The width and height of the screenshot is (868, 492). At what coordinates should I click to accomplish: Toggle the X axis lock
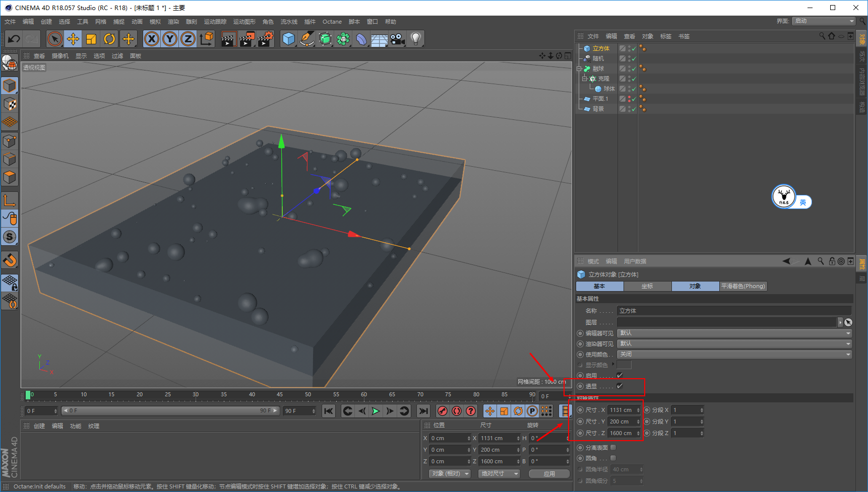[x=152, y=39]
